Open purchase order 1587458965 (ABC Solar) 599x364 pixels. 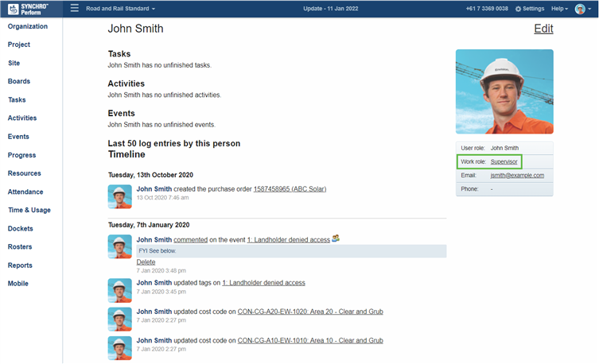point(290,189)
